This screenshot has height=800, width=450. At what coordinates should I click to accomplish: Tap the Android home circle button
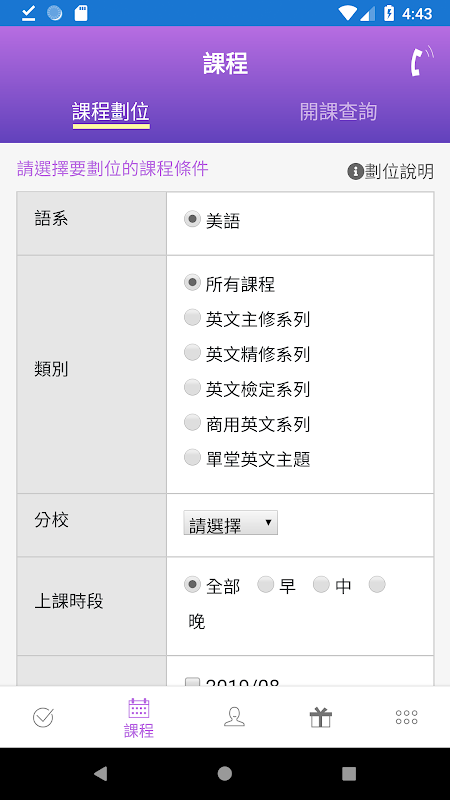(224, 774)
